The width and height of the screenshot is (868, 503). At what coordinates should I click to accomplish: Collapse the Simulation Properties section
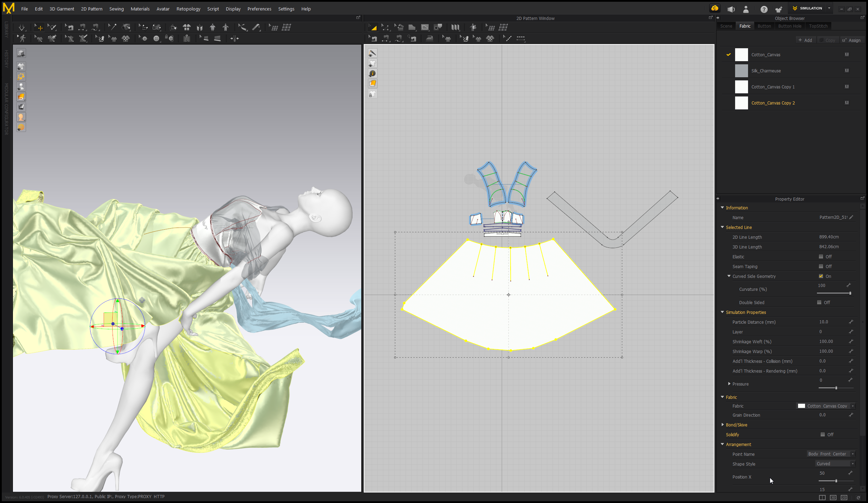tap(723, 312)
